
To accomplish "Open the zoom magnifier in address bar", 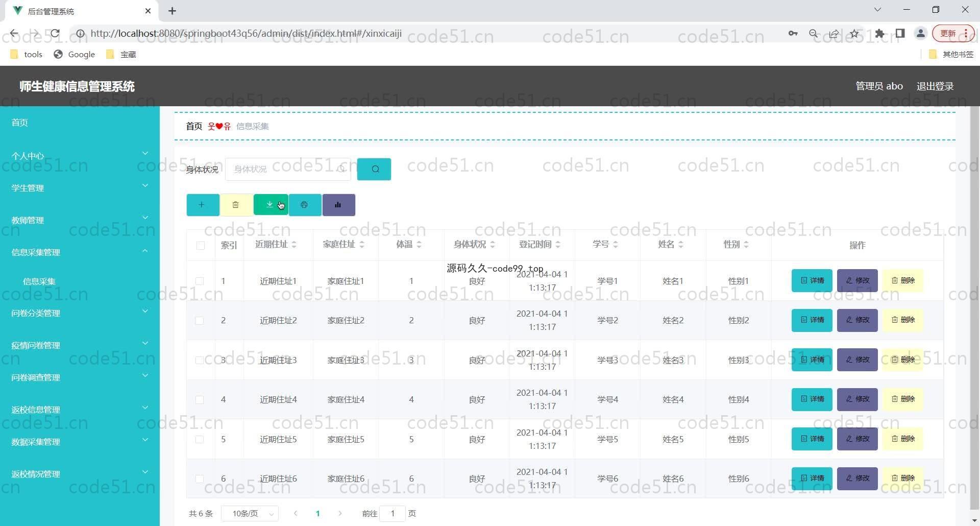I will 814,34.
